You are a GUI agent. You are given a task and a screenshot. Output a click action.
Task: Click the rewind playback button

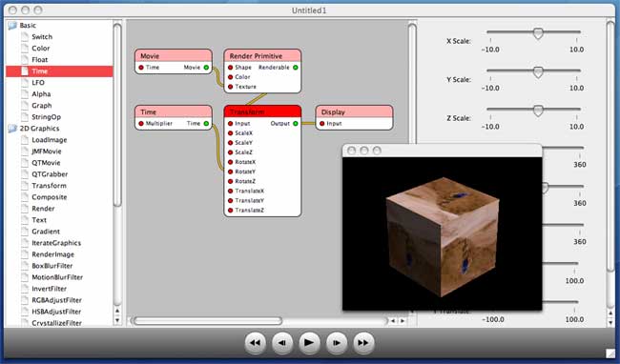[x=255, y=343]
